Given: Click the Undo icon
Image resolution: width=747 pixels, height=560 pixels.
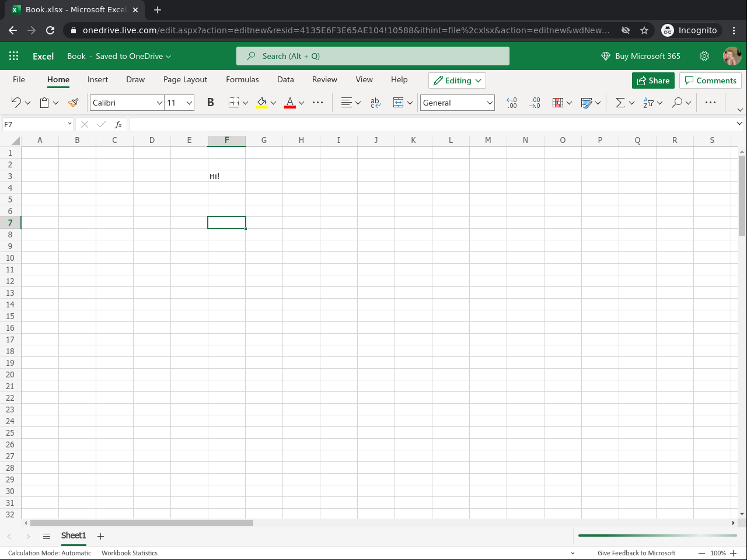Looking at the screenshot, I should [16, 103].
